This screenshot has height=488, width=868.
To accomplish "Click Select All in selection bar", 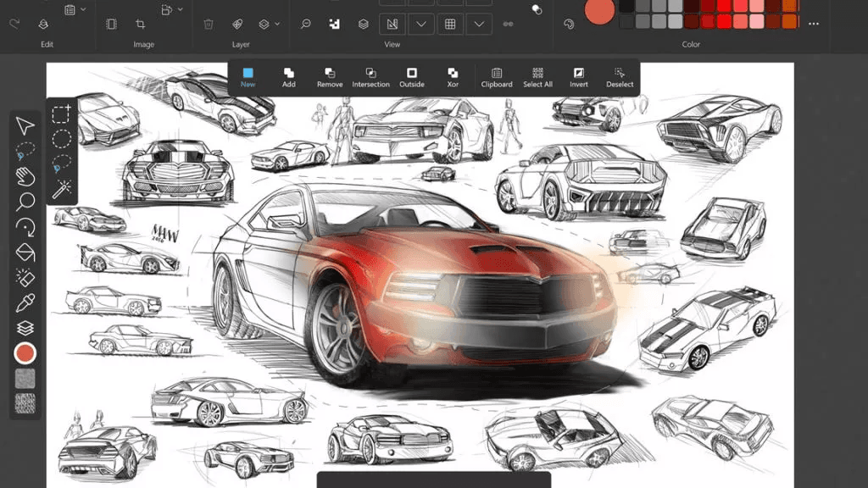I will point(537,77).
